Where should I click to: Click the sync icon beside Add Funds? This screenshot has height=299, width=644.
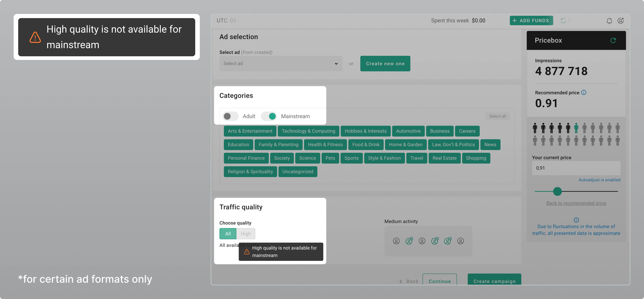click(563, 21)
